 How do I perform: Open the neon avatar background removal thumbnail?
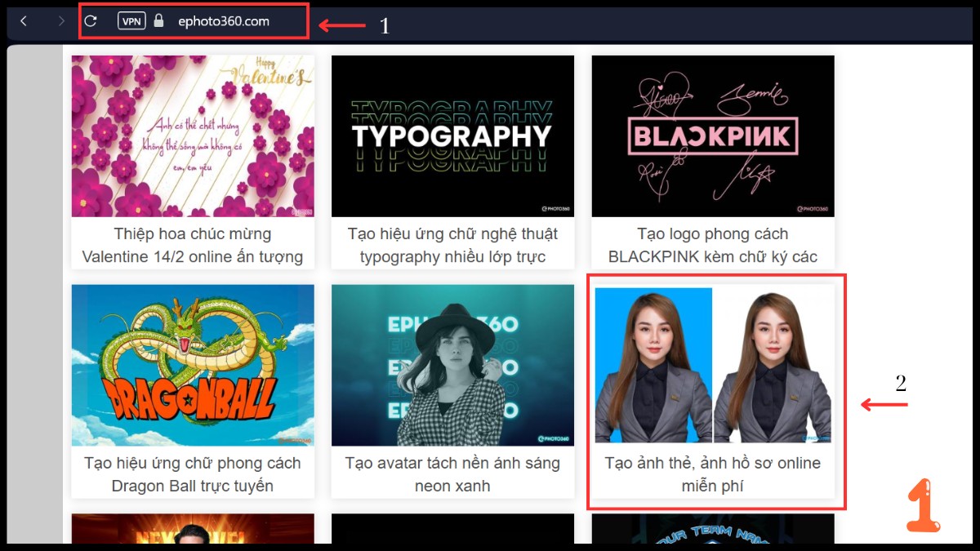click(452, 365)
